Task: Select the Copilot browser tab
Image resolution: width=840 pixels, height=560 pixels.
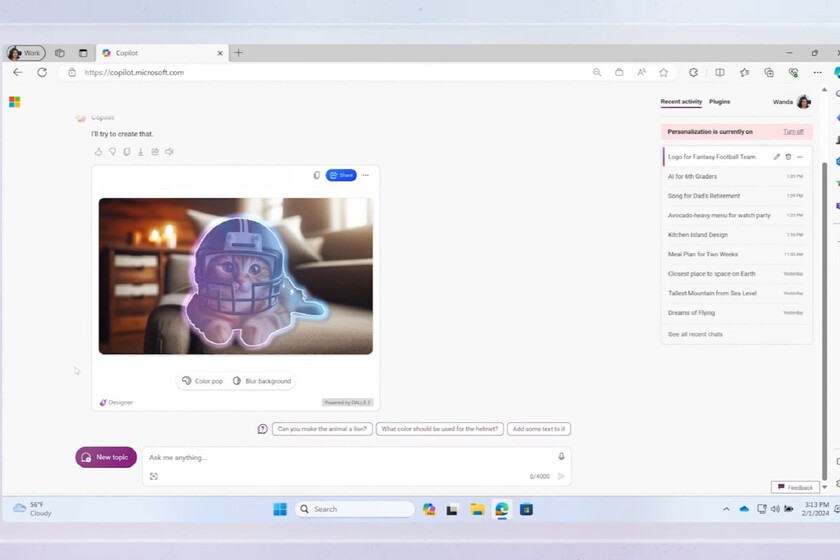Action: [162, 53]
